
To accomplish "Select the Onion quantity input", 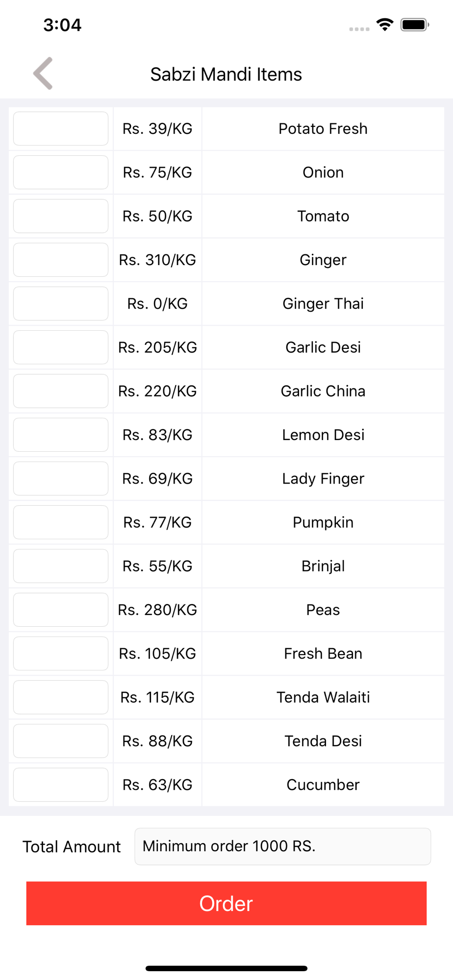I will click(61, 172).
